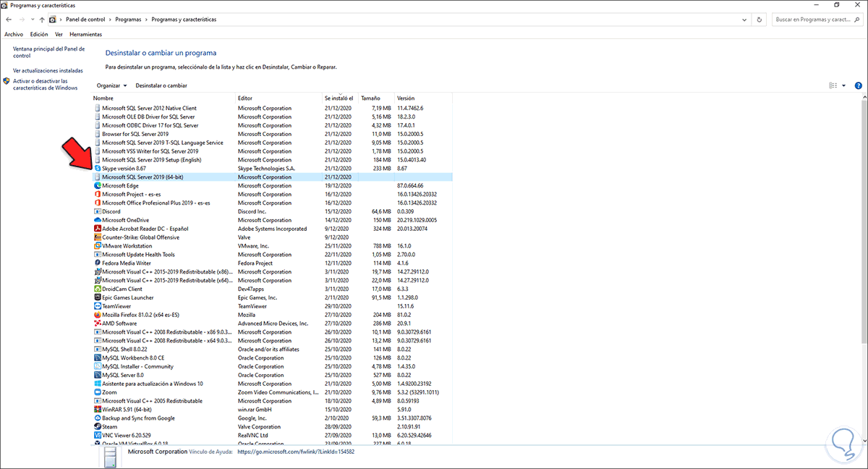The image size is (868, 469).
Task: Expand the view options dropdown arrow
Action: [843, 85]
